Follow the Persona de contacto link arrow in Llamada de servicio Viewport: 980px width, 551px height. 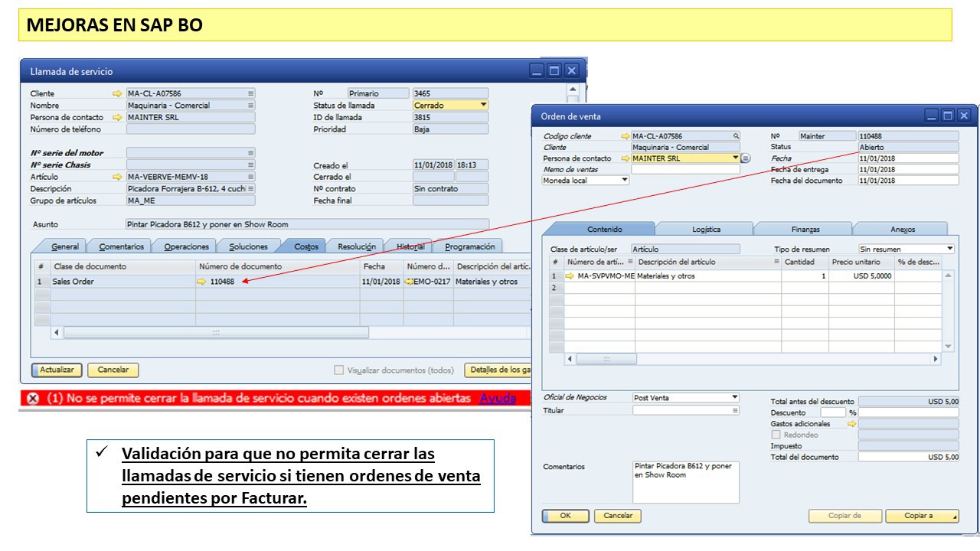pos(117,117)
